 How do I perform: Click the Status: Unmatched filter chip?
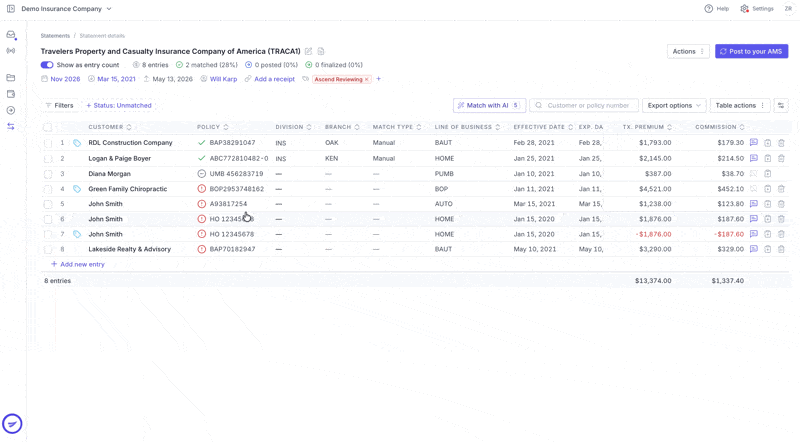(119, 106)
